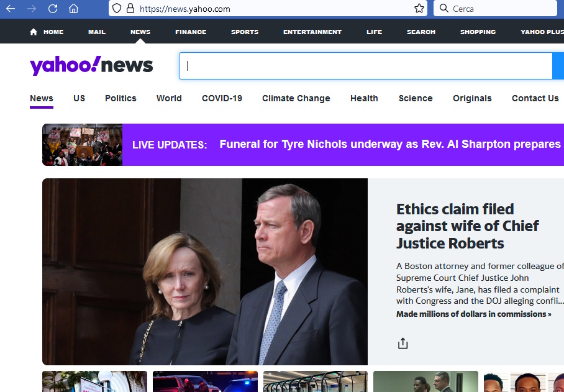Open HOME in the top Yahoo bar
This screenshot has height=392, width=564.
(53, 32)
